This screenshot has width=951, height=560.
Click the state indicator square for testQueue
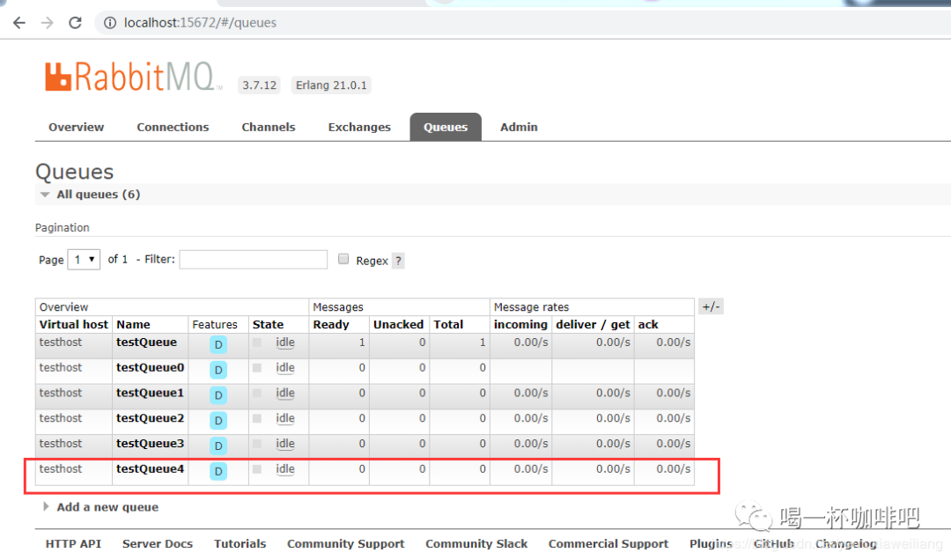[257, 343]
